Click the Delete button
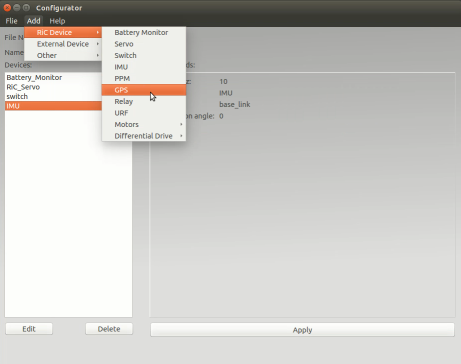The height and width of the screenshot is (364, 461). click(x=109, y=329)
